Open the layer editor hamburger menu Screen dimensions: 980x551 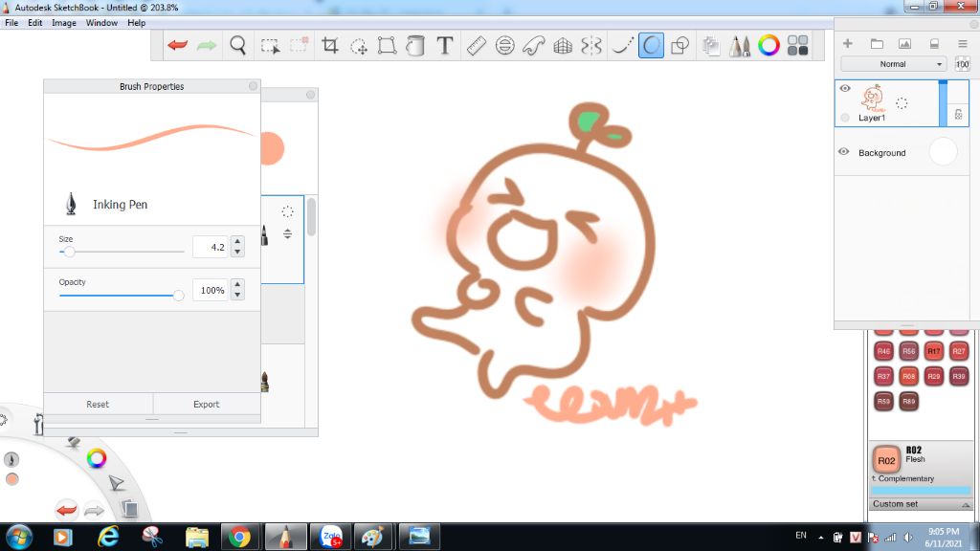pos(963,43)
